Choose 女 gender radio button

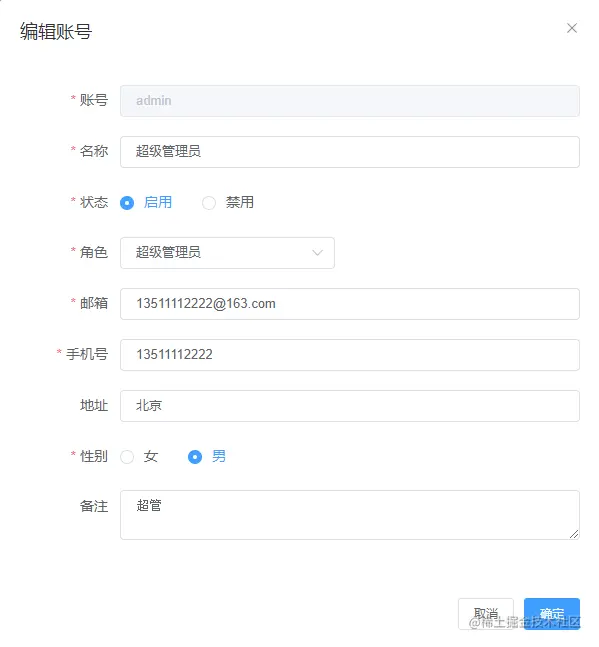(127, 457)
